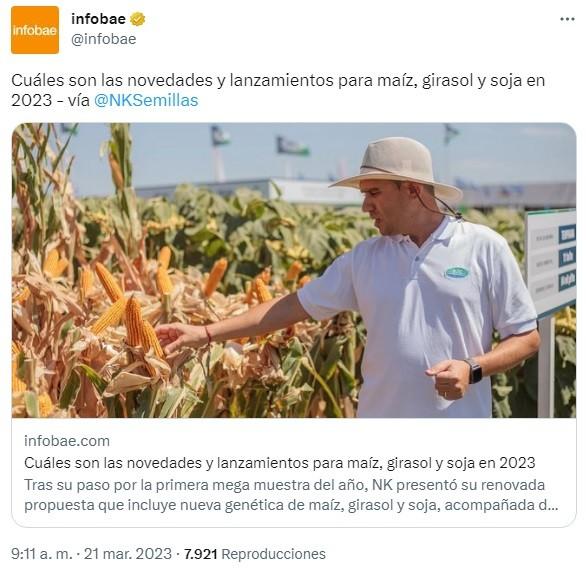Click the card description starting 'Tras su paso'
Image resolution: width=586 pixels, height=576 pixels.
tap(291, 495)
